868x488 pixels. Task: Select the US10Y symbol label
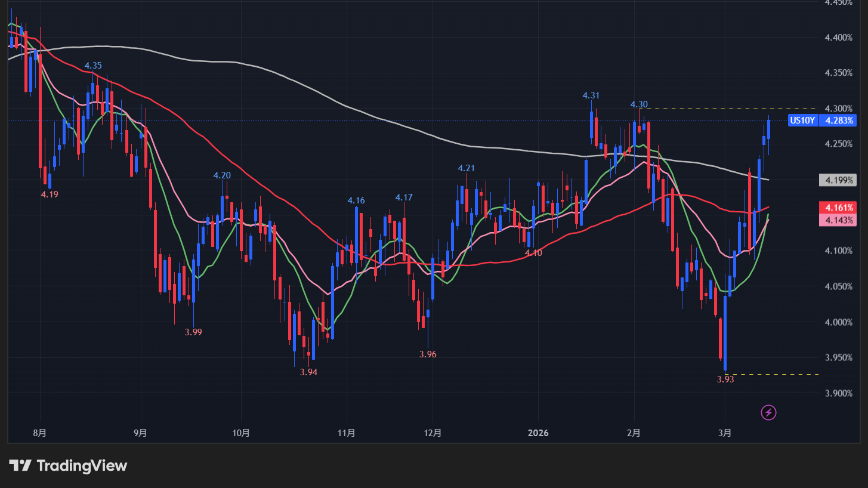802,121
